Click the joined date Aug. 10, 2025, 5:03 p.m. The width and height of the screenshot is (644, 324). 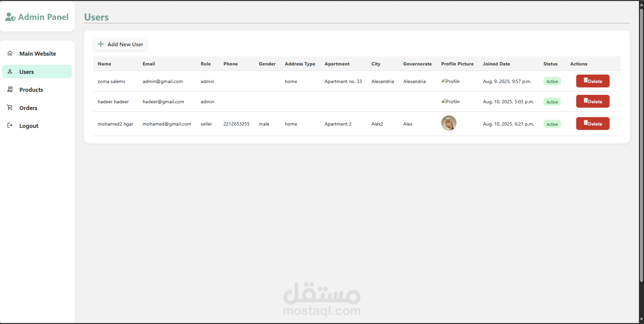[508, 102]
